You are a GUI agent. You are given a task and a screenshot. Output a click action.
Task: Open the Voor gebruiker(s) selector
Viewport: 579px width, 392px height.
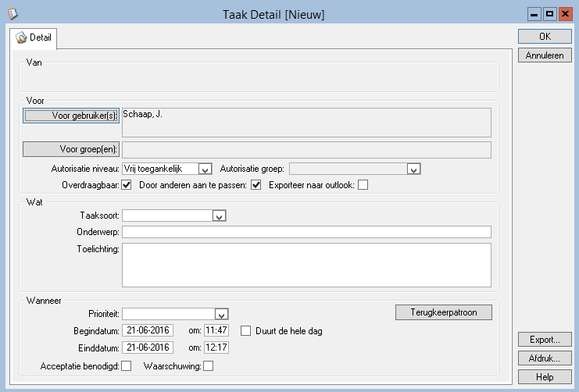coord(71,116)
